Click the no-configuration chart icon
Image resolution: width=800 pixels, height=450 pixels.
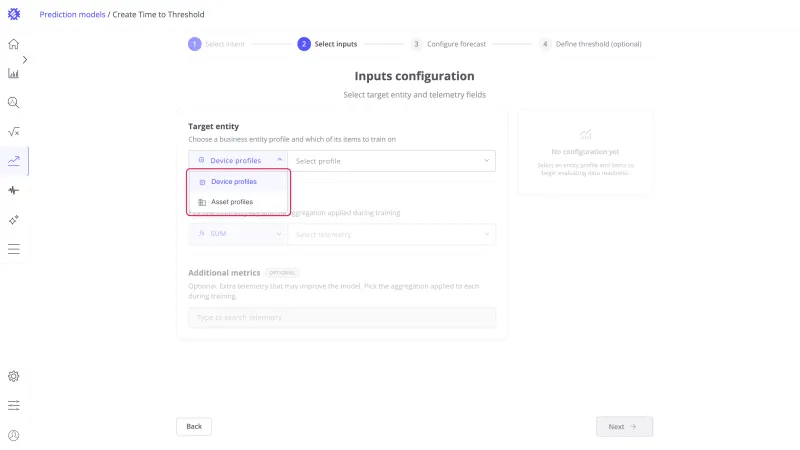point(585,134)
